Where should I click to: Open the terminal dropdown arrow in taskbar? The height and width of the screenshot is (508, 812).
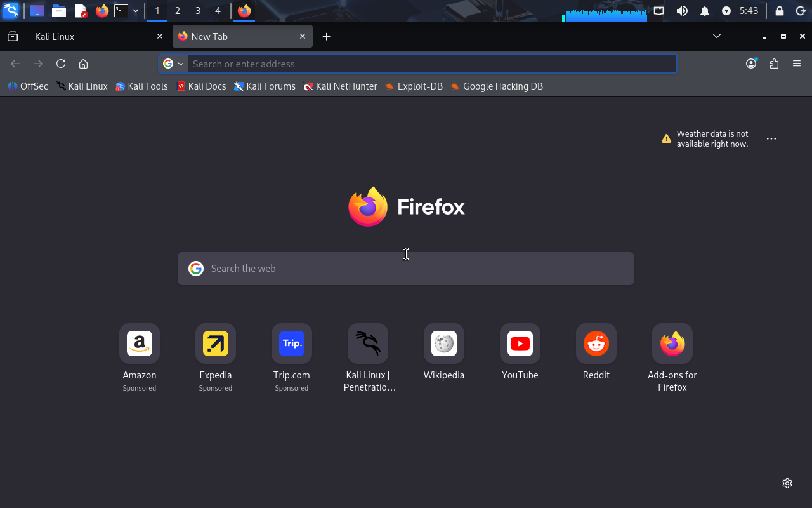(136, 11)
